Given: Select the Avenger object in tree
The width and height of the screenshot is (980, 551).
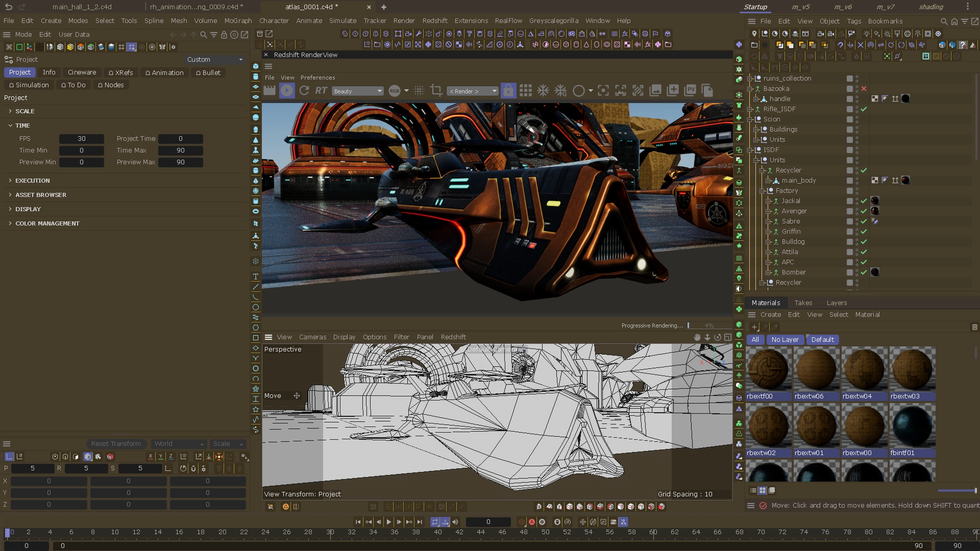Looking at the screenshot, I should 794,211.
